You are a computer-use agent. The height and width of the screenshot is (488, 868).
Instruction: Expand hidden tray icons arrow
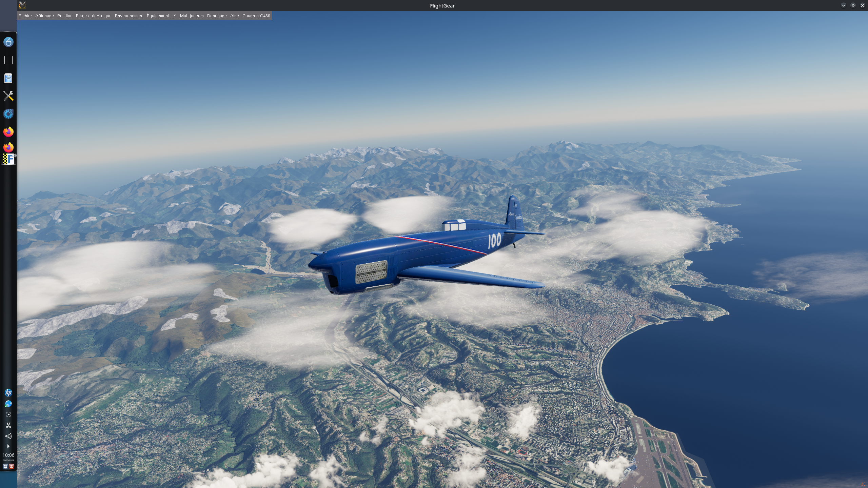tap(8, 446)
